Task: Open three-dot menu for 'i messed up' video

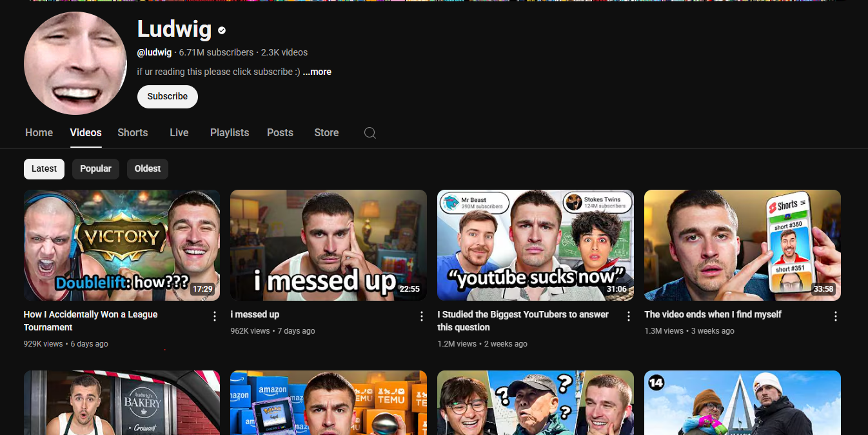Action: (422, 316)
